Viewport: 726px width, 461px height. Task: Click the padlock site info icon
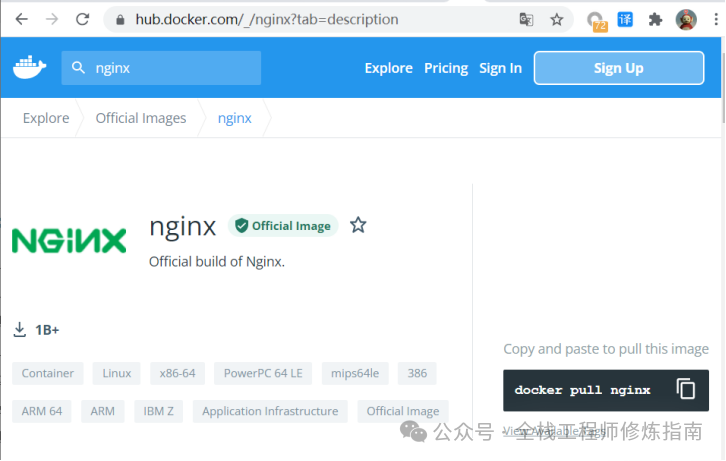[x=120, y=19]
